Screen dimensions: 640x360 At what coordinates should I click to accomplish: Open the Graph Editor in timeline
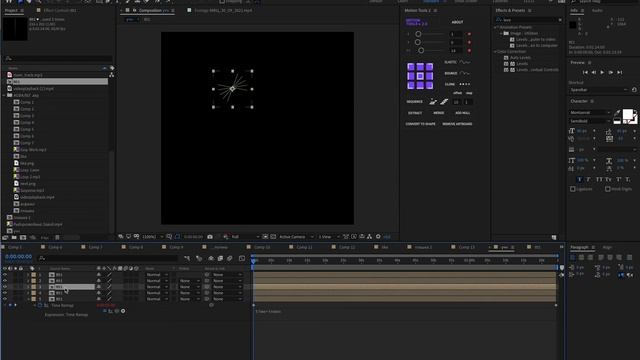[x=242, y=258]
